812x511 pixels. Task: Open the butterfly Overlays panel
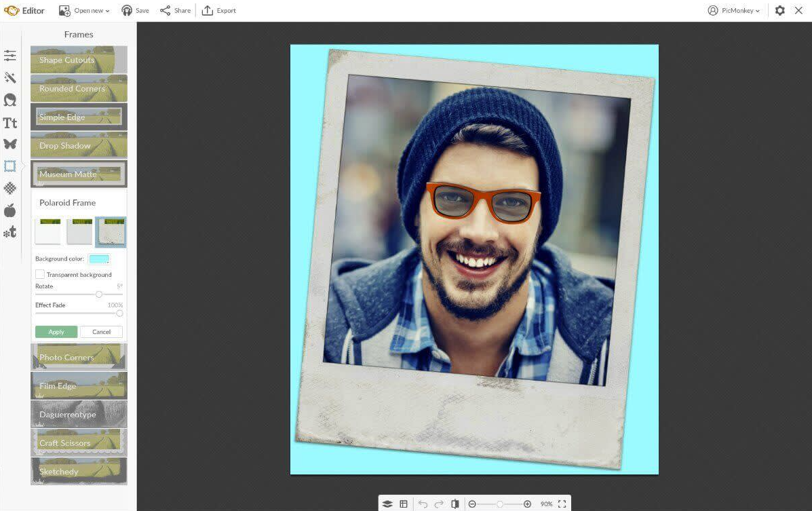(10, 144)
